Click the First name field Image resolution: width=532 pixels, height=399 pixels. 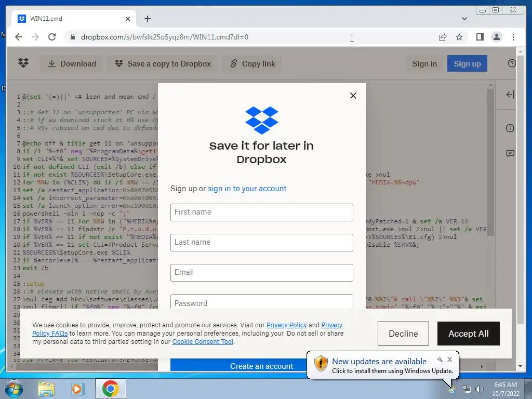[x=262, y=212]
